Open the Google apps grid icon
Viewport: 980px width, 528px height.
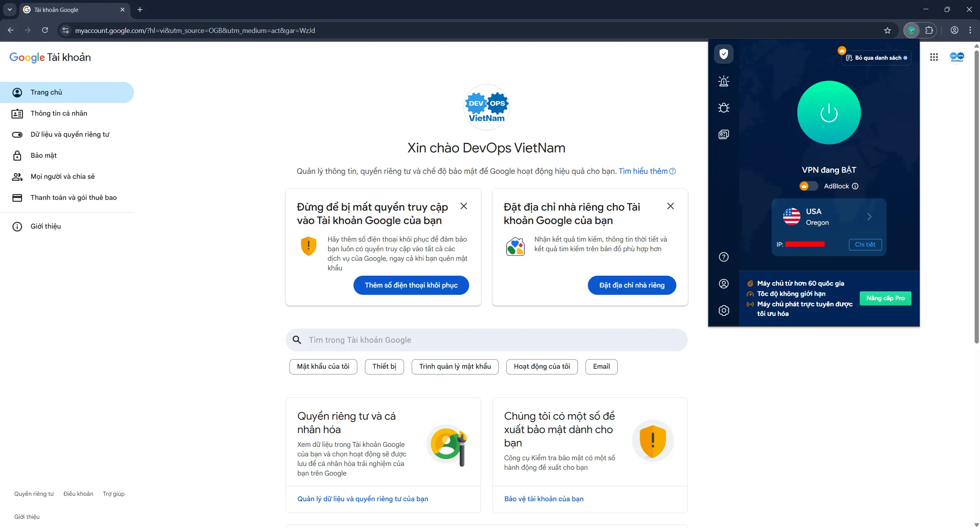pos(934,57)
